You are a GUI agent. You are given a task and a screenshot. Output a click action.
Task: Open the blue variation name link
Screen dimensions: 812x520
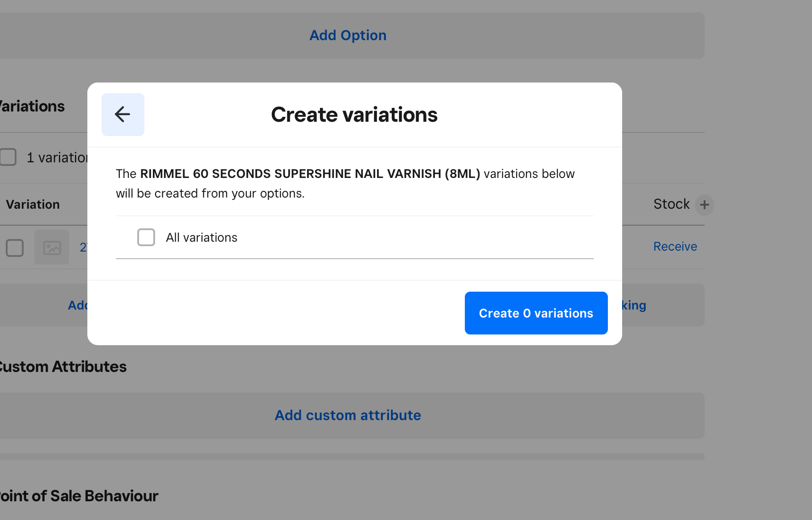pos(85,248)
